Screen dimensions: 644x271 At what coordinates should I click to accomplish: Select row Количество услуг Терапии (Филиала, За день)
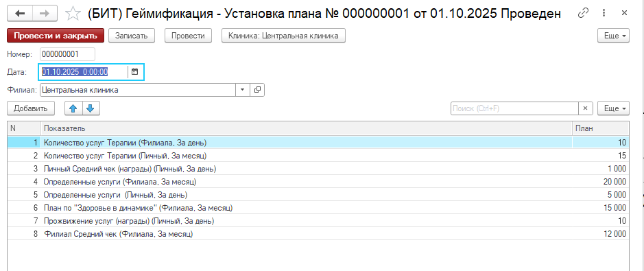pyautogui.click(x=318, y=143)
